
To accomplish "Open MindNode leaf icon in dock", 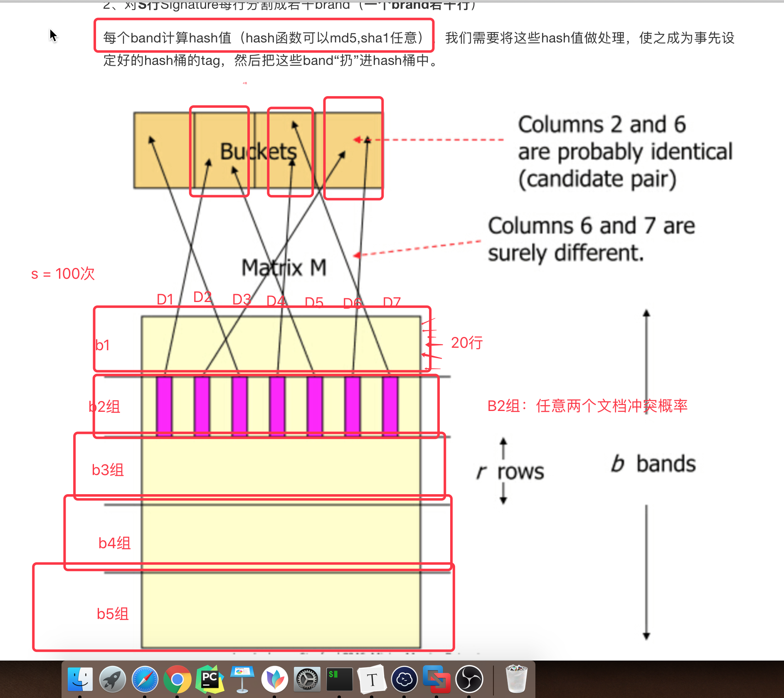I will tap(274, 679).
